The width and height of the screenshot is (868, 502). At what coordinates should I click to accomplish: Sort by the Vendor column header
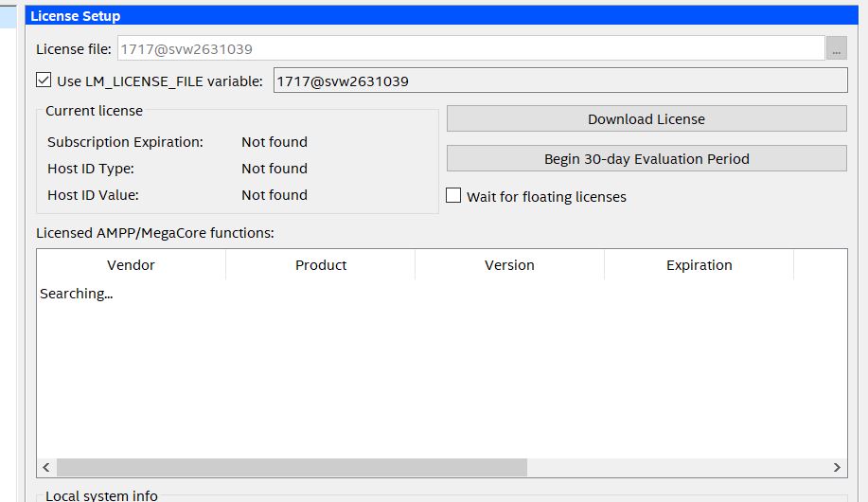(x=132, y=265)
